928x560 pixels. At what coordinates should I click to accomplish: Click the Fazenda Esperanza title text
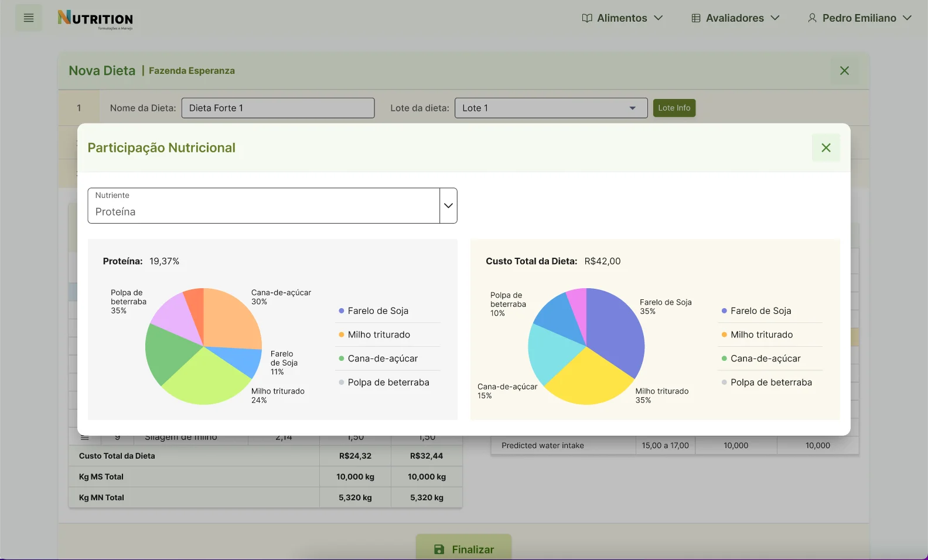192,71
